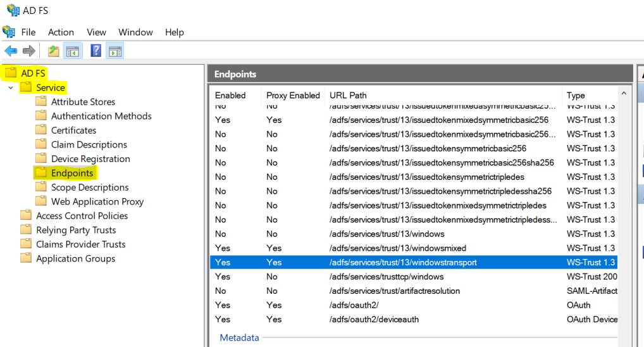
Task: Collapse the Service tree node
Action: [x=11, y=87]
